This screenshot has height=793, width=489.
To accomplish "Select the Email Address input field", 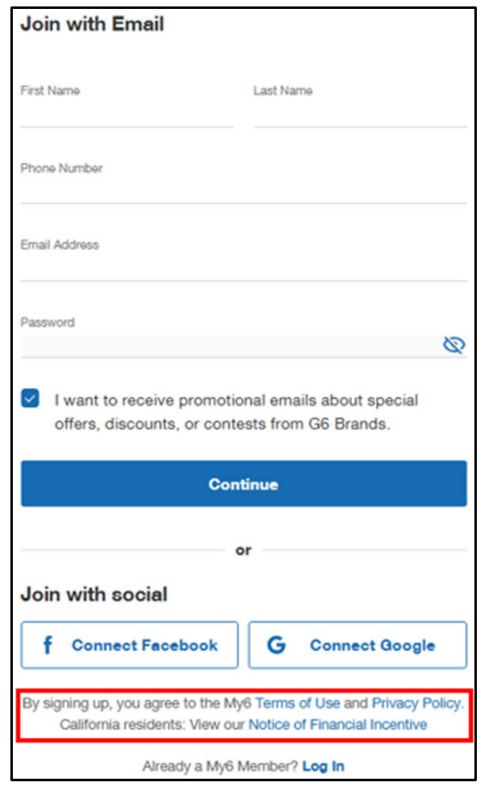I will click(243, 259).
